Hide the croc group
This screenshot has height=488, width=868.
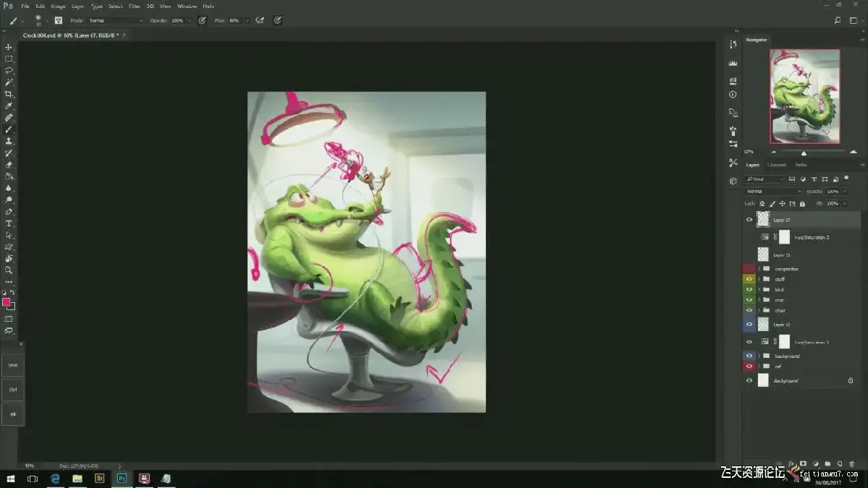pos(749,300)
